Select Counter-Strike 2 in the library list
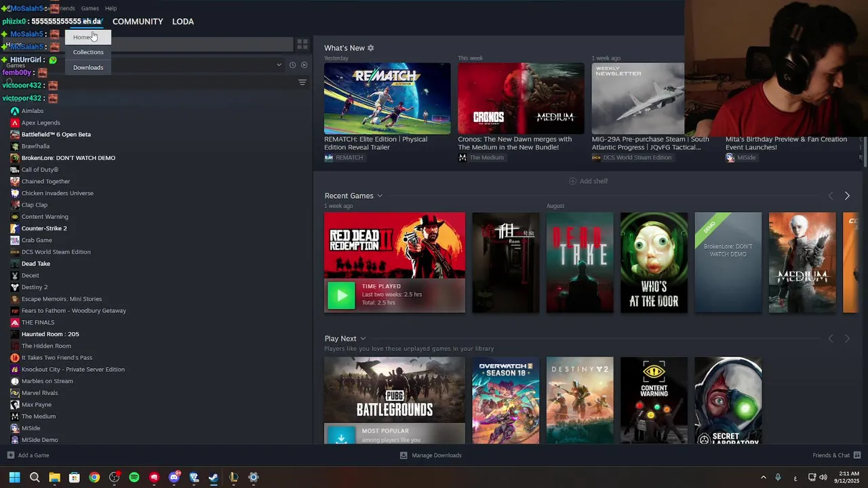 44,228
